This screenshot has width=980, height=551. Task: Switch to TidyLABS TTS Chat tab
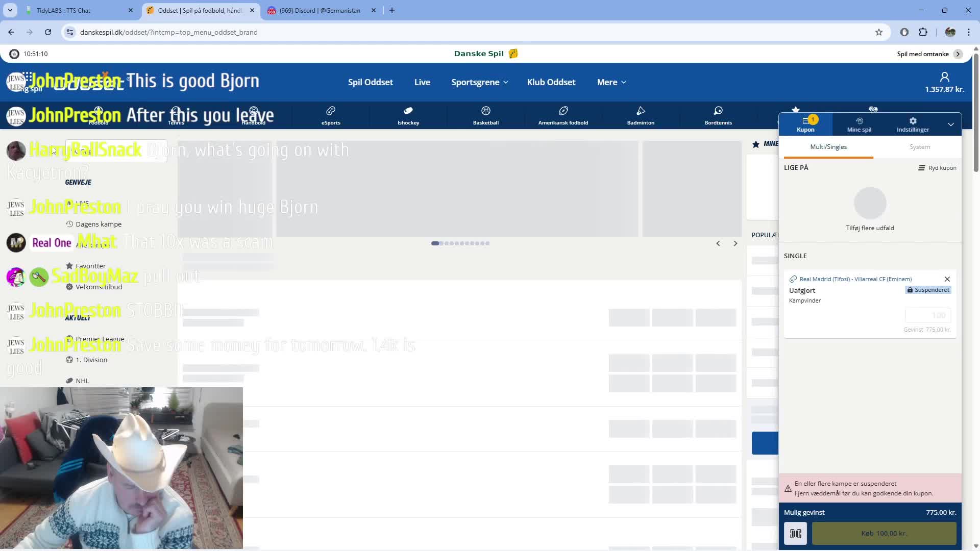tap(79, 10)
